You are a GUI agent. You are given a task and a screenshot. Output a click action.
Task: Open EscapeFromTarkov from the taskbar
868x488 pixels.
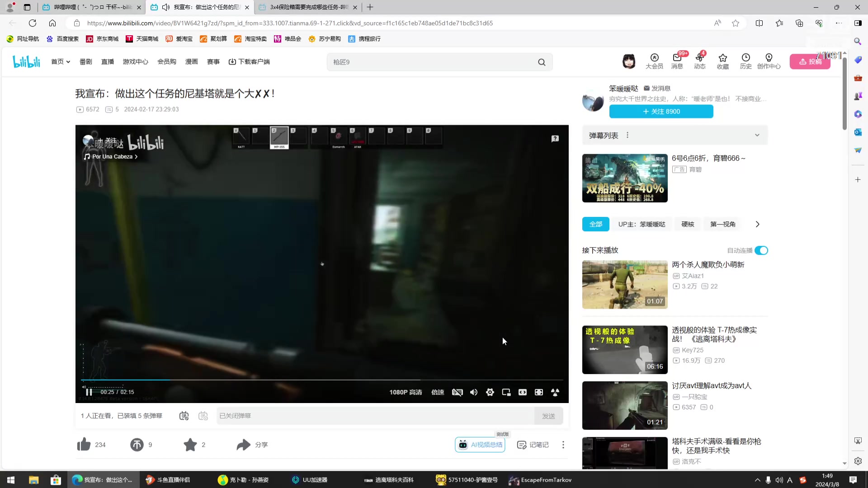tap(540, 480)
